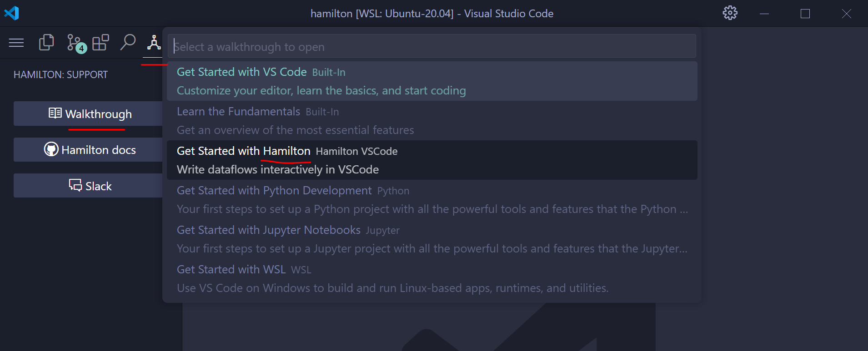Open the Extensions view icon

[x=100, y=43]
